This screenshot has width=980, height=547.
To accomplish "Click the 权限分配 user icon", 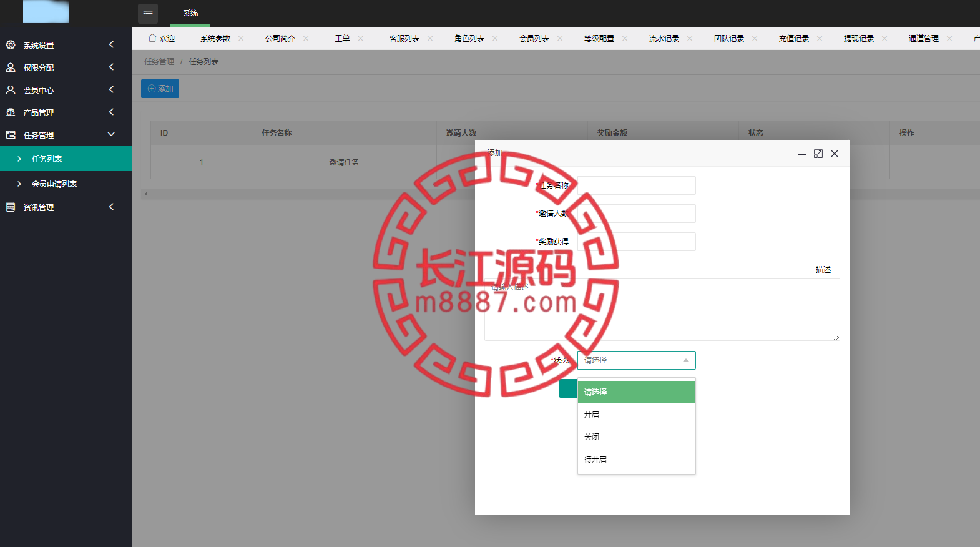I will [11, 67].
